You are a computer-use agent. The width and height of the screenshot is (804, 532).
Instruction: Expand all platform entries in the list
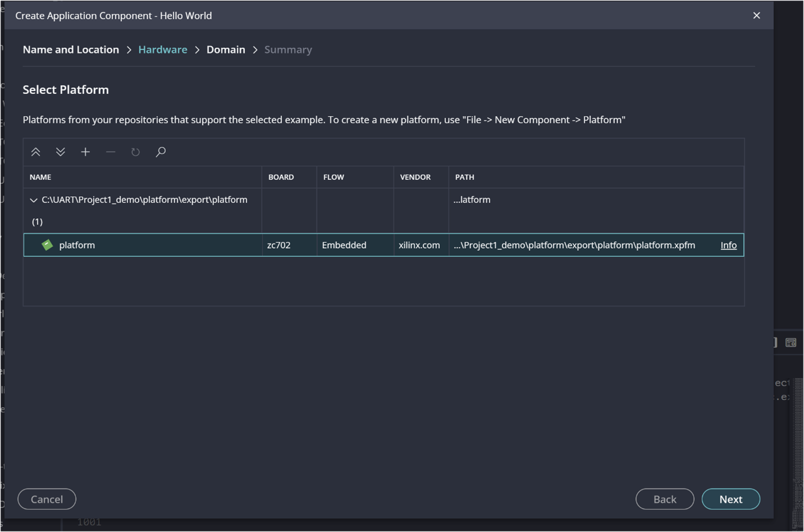60,151
